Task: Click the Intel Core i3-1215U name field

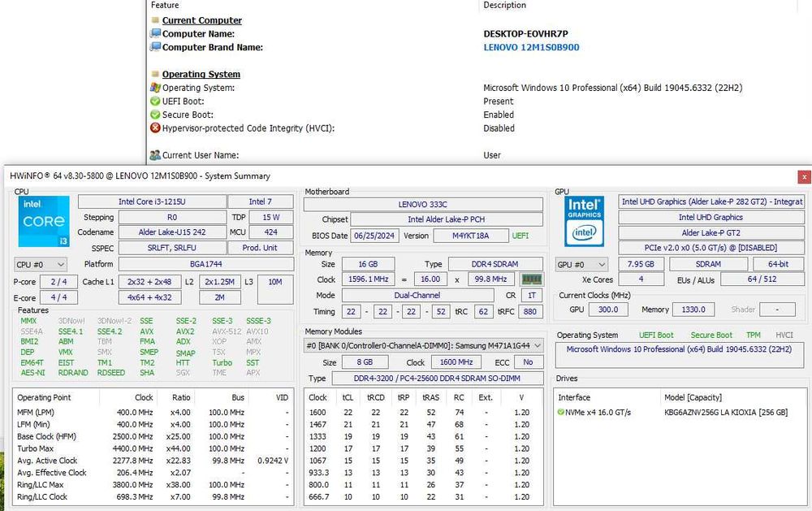Action: click(151, 201)
